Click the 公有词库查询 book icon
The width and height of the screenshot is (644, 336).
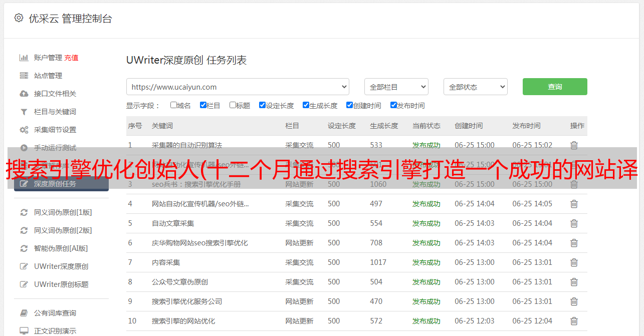[x=24, y=313]
